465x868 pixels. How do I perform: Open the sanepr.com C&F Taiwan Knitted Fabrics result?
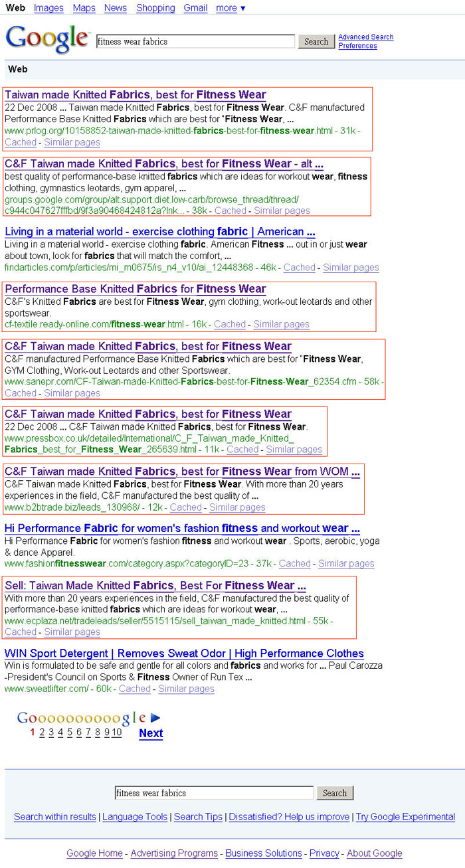tap(148, 346)
